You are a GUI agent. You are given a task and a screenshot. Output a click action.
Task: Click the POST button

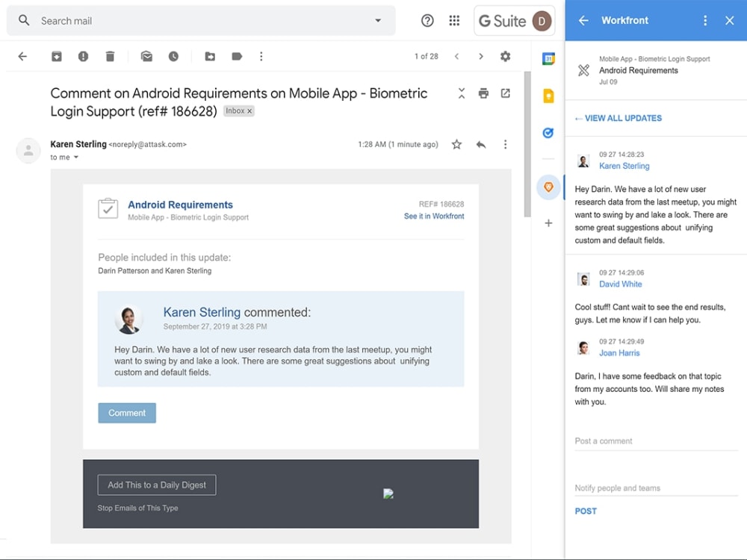tap(586, 511)
